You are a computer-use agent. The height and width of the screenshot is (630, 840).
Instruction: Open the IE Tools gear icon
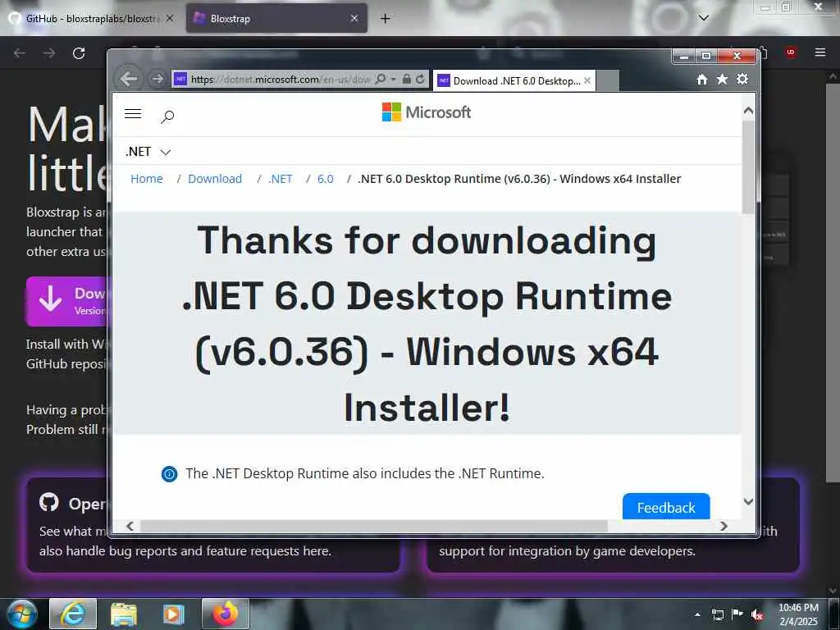coord(742,79)
